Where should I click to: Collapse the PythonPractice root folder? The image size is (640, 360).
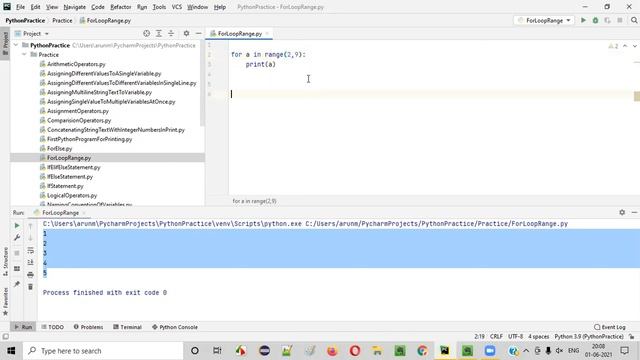click(x=16, y=45)
